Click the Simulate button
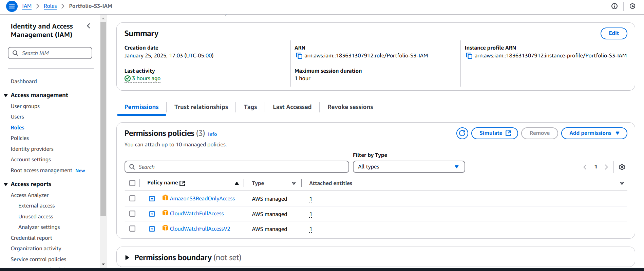Screen dimensions: 644x271 495,133
